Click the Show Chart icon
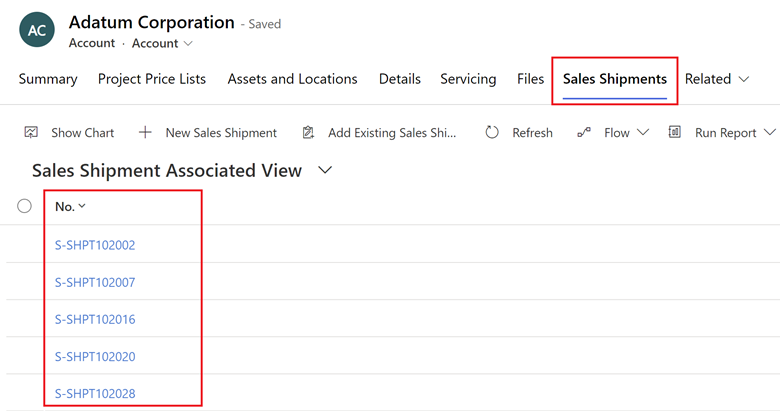Screen dimensions: 780x411 point(31,132)
